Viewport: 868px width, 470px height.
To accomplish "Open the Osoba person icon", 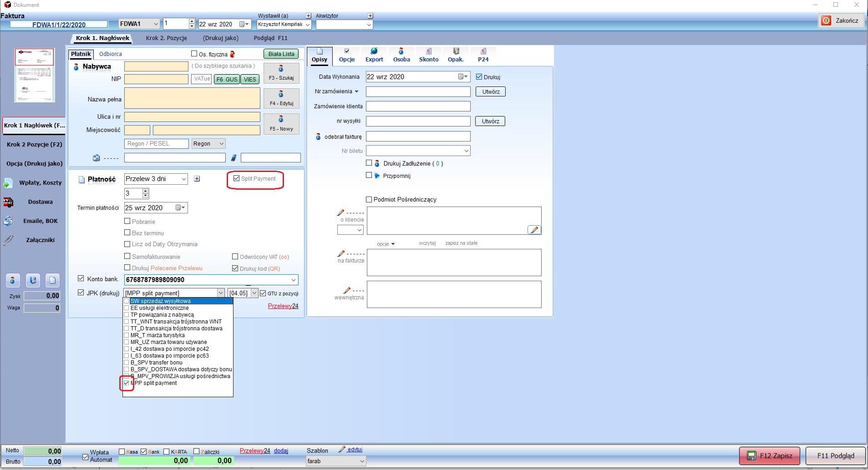I will tap(401, 51).
